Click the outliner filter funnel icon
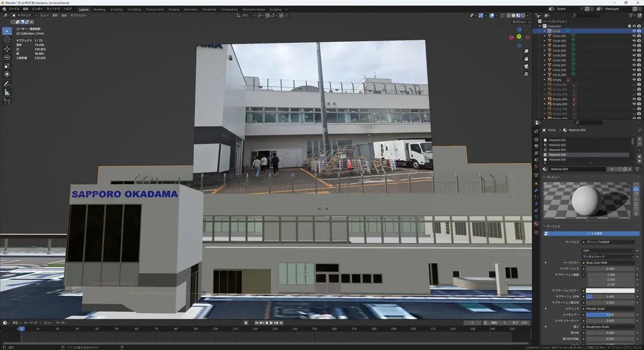The height and width of the screenshot is (350, 644). (631, 15)
